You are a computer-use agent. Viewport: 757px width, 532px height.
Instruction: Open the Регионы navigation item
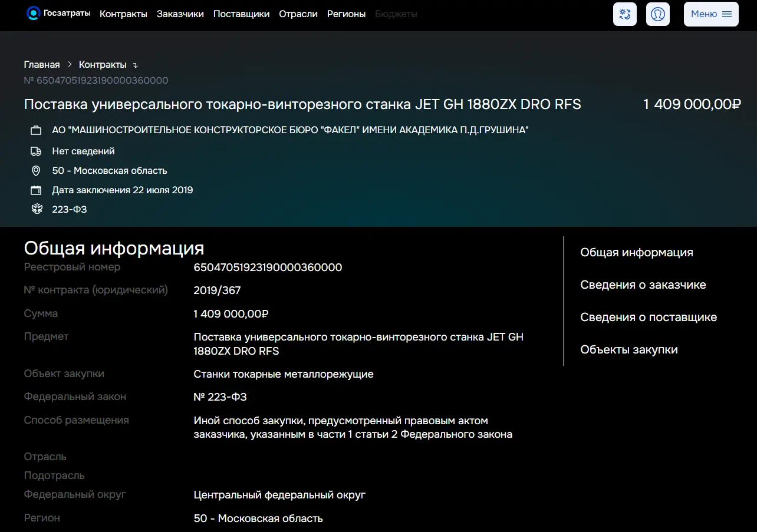(347, 14)
